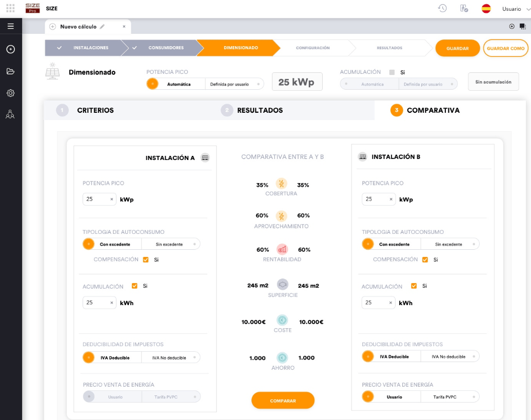Open the history clock icon

point(442,8)
